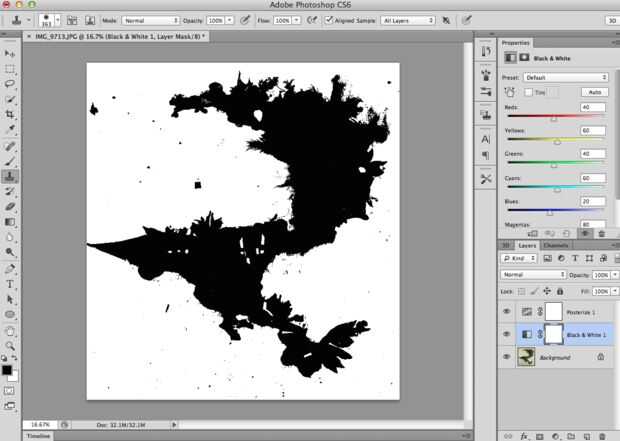Open the Paragraph panel icon
This screenshot has height=441, width=620.
pos(486,155)
